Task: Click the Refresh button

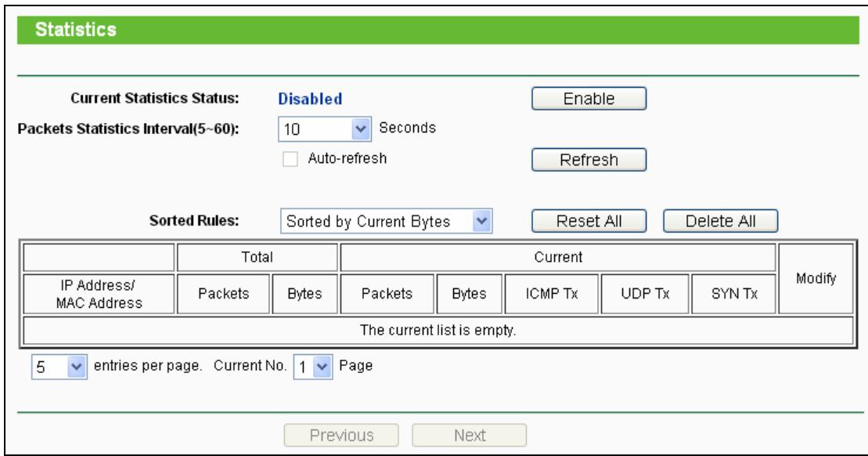Action: click(x=589, y=160)
